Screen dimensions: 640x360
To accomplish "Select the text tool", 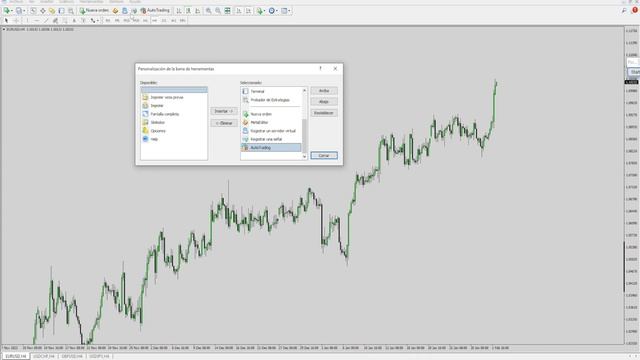I will point(74,20).
